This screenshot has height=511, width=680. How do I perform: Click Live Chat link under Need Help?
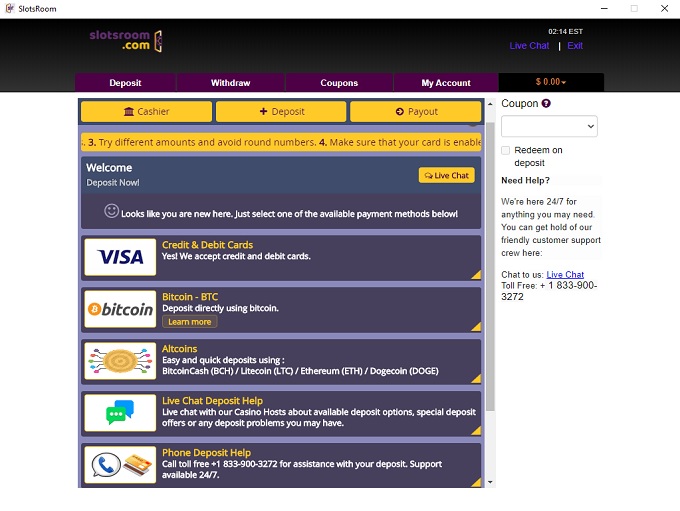point(565,275)
